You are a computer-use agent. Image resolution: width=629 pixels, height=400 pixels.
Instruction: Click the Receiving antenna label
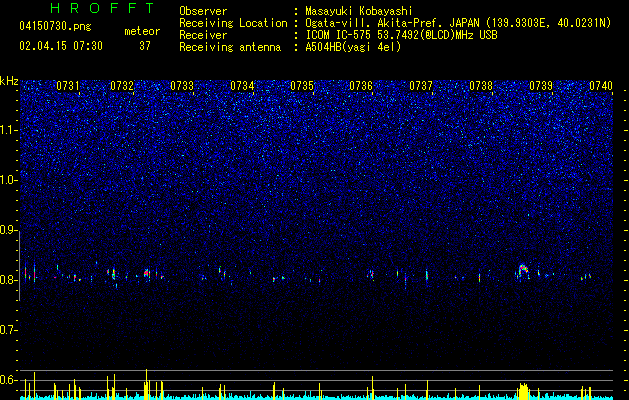coord(230,47)
